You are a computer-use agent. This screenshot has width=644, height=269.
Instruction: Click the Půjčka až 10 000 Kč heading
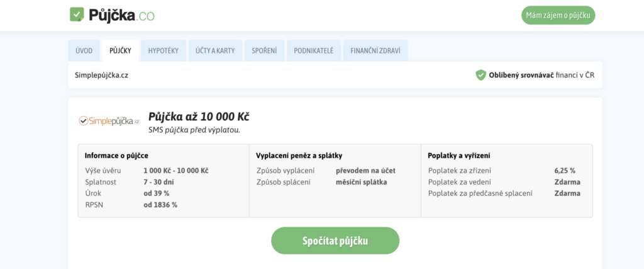click(x=199, y=117)
